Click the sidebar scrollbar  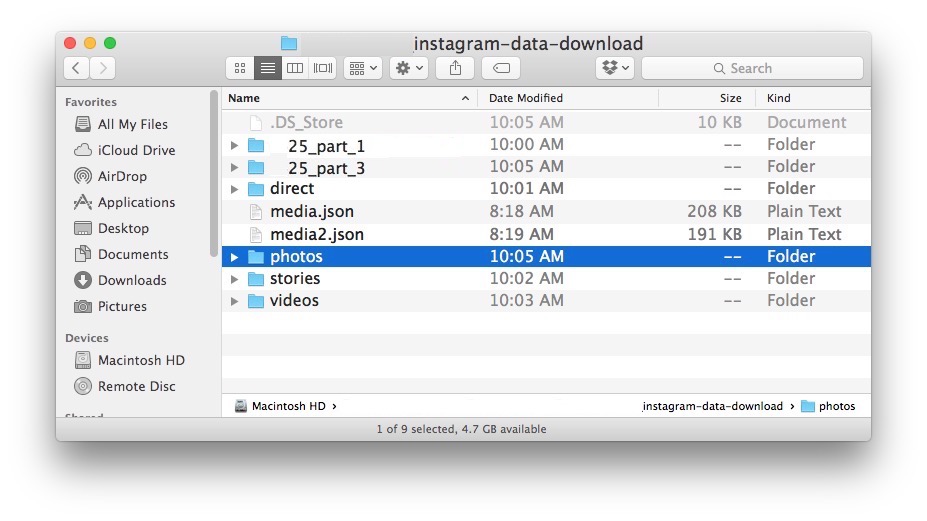point(214,174)
